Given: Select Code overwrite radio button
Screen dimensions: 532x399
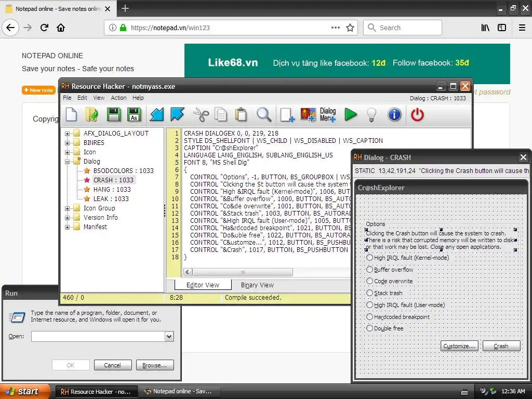Looking at the screenshot, I should tap(370, 281).
